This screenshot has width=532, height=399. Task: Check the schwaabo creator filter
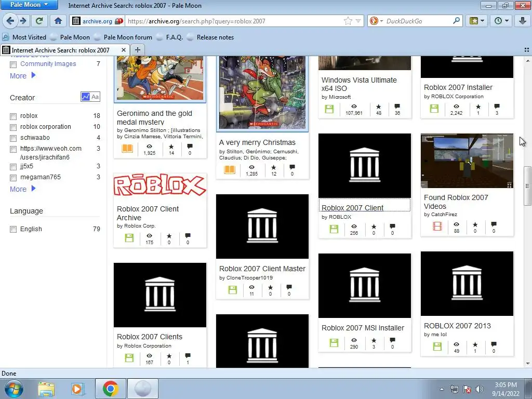point(13,138)
